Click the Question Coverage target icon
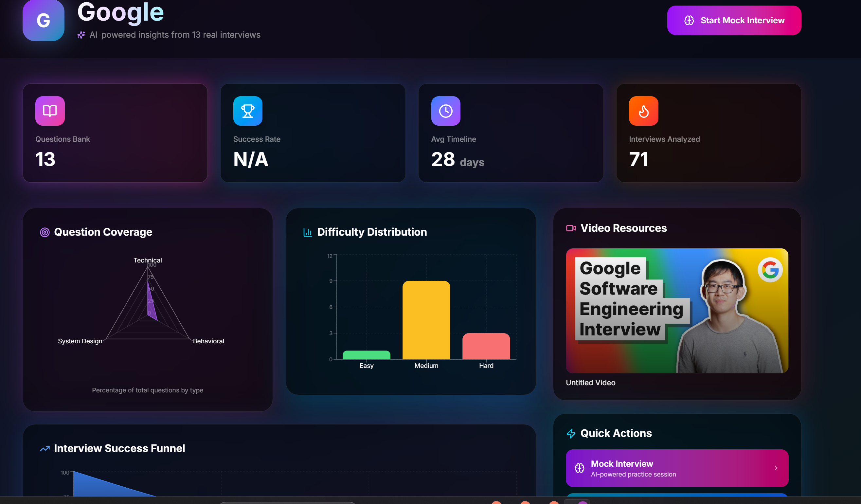This screenshot has height=504, width=861. click(x=45, y=232)
